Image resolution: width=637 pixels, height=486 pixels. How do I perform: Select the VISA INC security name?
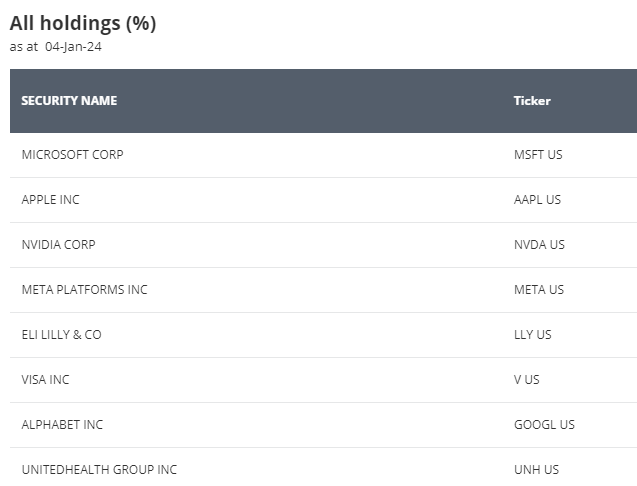[x=46, y=380]
